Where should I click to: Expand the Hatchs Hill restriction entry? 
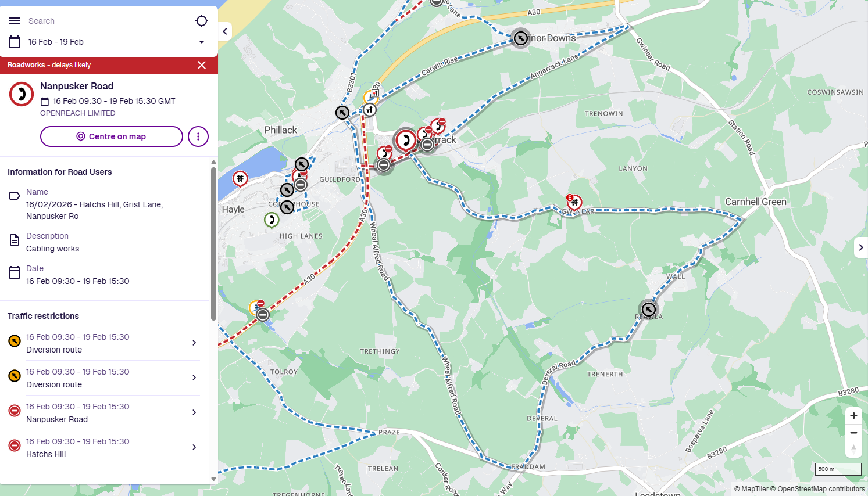tap(104, 448)
